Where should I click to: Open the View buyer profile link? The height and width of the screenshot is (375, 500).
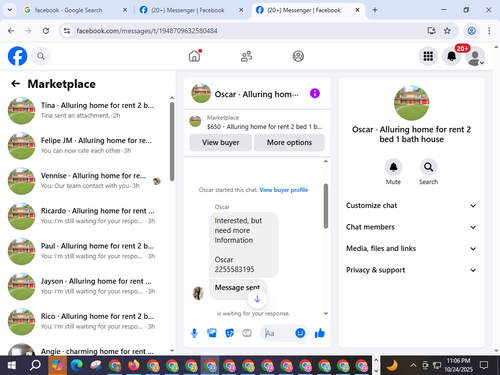pos(284,190)
